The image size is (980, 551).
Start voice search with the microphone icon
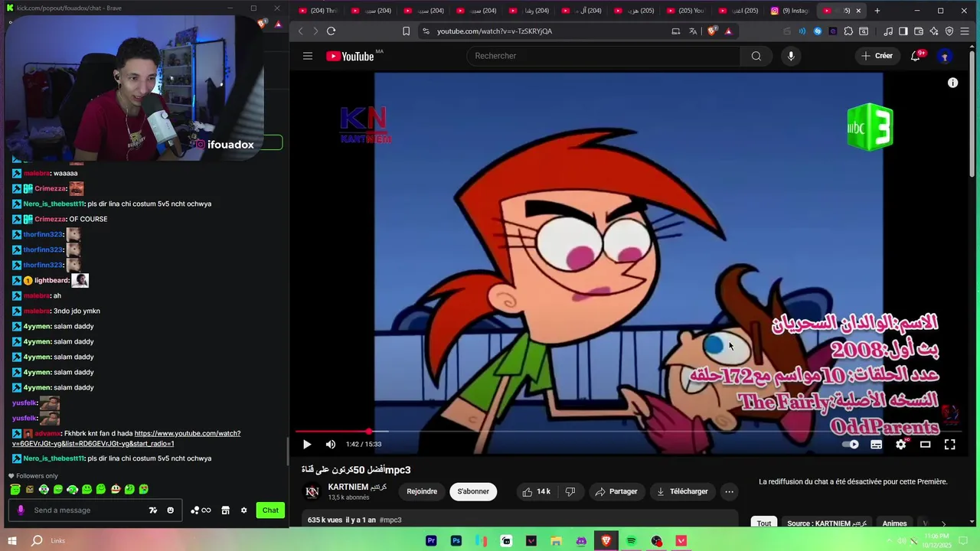point(791,56)
